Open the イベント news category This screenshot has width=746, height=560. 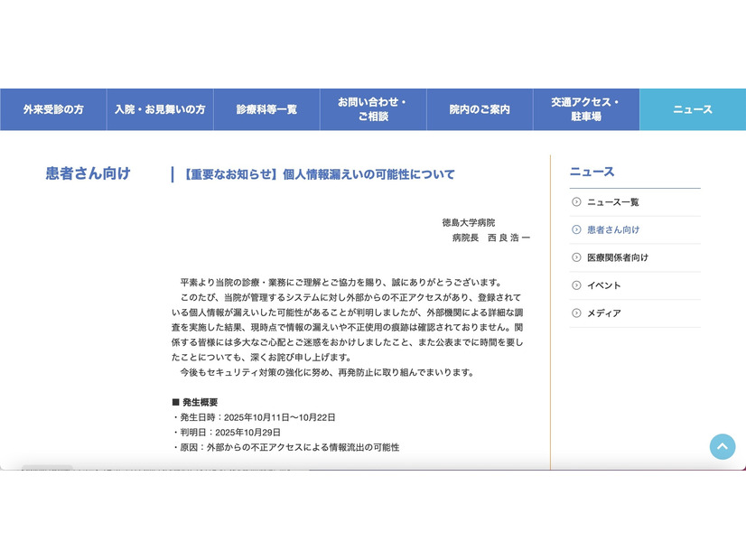[604, 285]
